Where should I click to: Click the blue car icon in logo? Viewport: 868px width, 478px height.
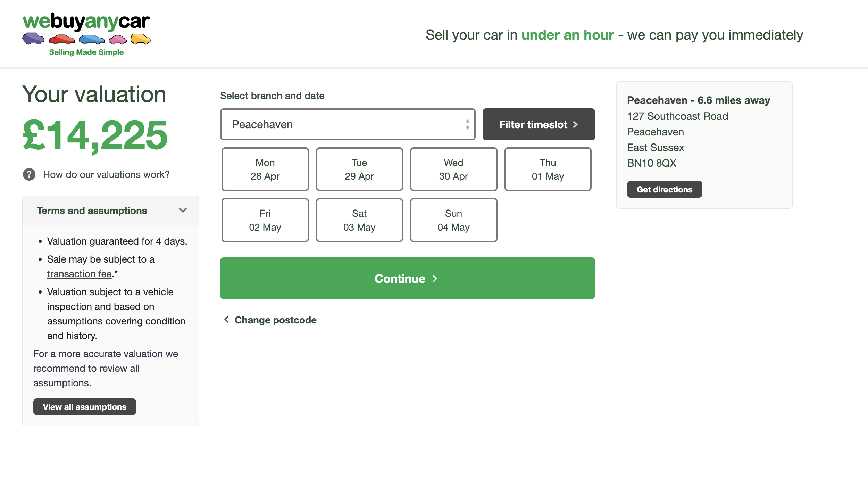pyautogui.click(x=92, y=40)
